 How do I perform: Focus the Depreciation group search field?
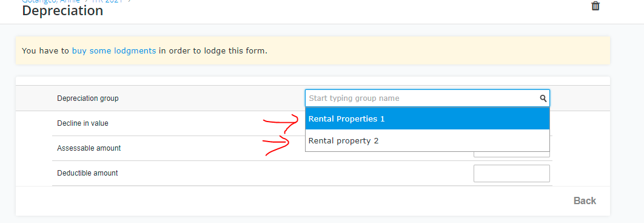point(427,98)
